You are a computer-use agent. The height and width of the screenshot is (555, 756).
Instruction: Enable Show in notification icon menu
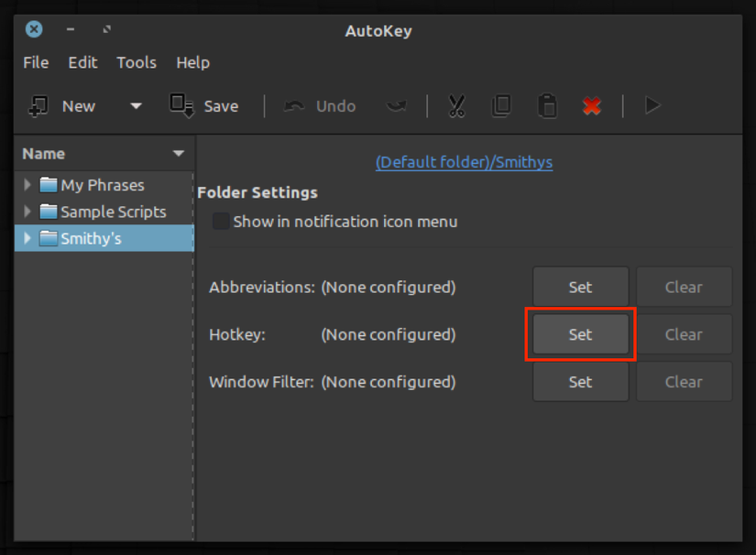coord(220,221)
